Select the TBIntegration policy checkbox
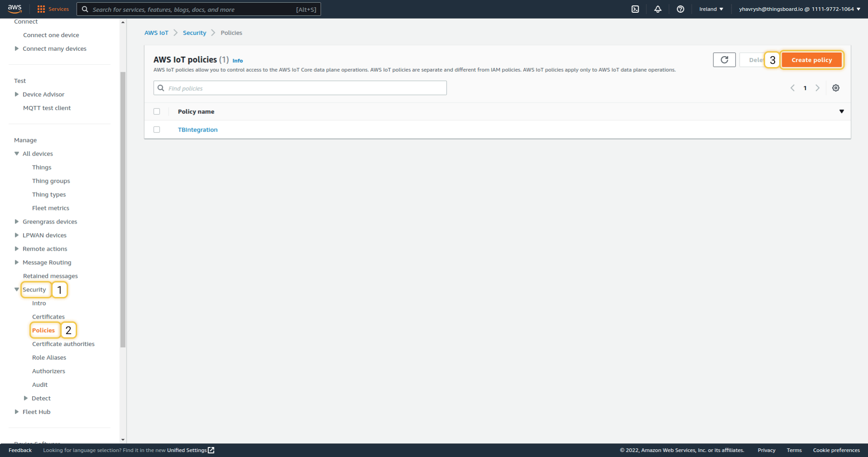 click(x=157, y=130)
